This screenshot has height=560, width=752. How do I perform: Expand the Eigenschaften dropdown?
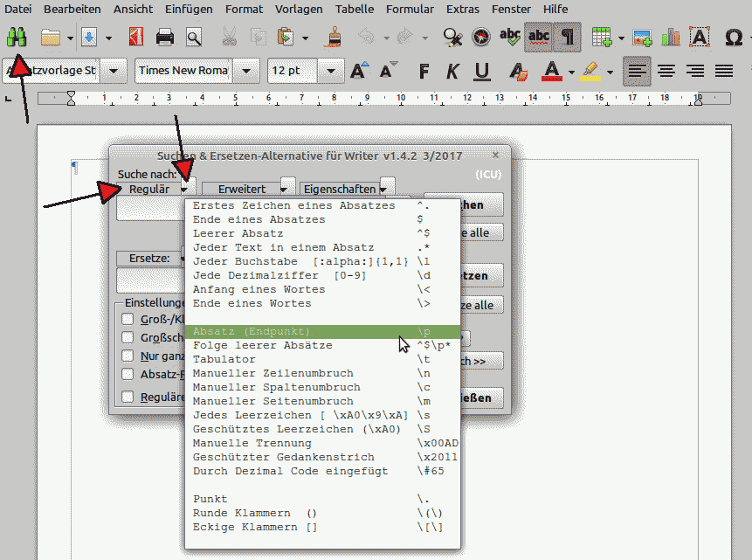point(386,187)
